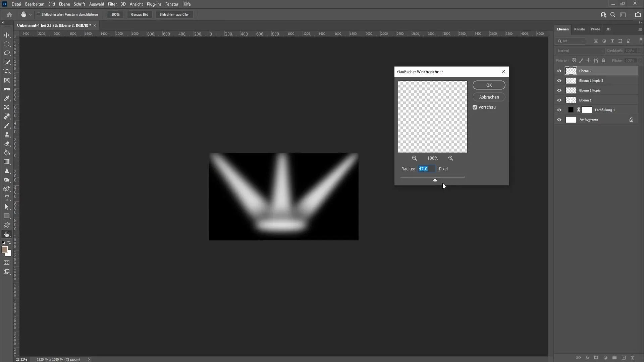Delete layer using trash icon

coord(633,358)
